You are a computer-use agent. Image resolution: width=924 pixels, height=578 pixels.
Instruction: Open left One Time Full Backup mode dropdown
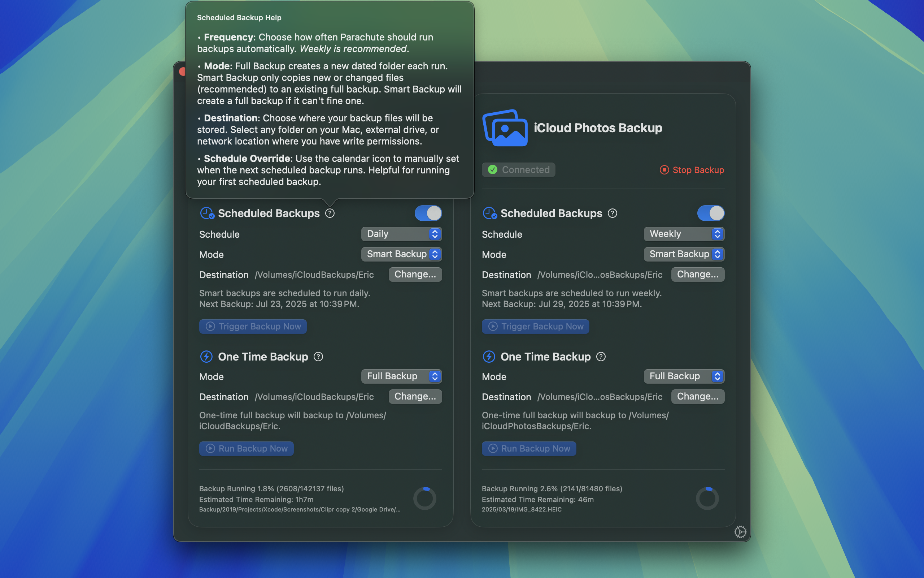(401, 376)
